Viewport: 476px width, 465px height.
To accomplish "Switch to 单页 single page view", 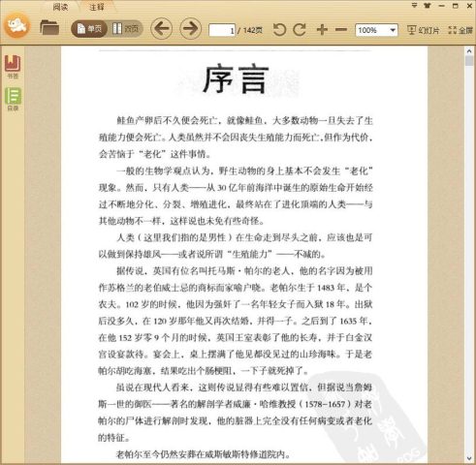I will tap(89, 29).
